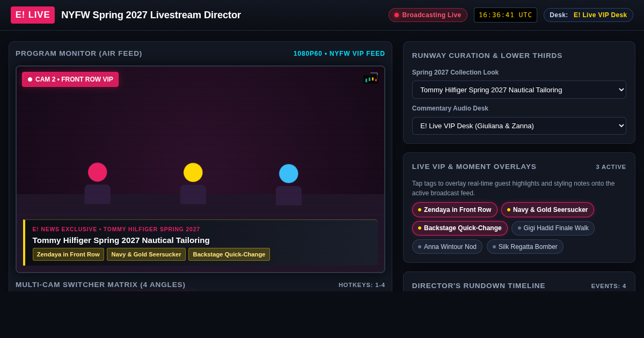Enable the Anna Wintour Nod overlay tag
This screenshot has width=644, height=338.
(x=447, y=247)
